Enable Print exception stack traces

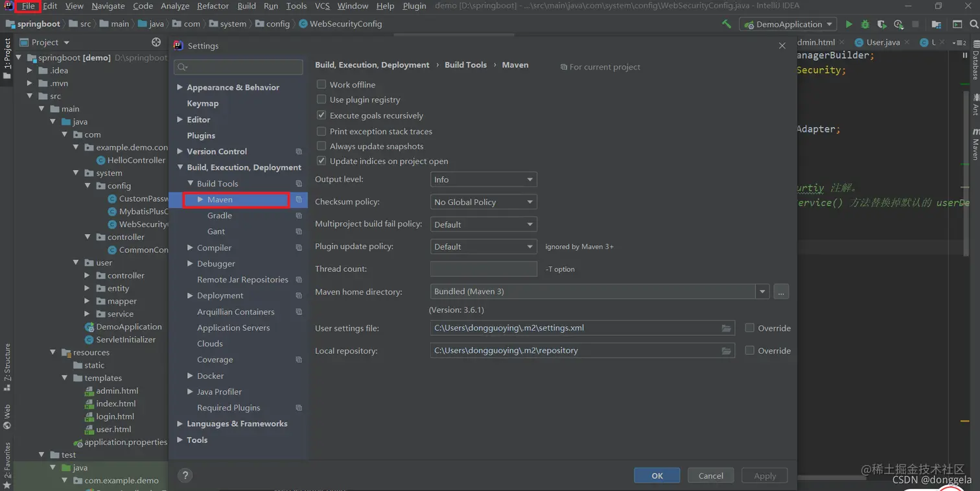321,130
